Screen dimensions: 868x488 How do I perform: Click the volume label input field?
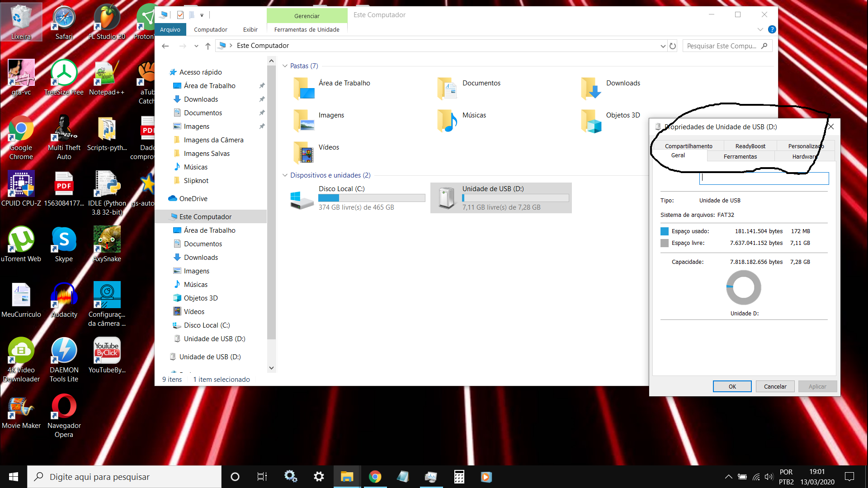(764, 178)
